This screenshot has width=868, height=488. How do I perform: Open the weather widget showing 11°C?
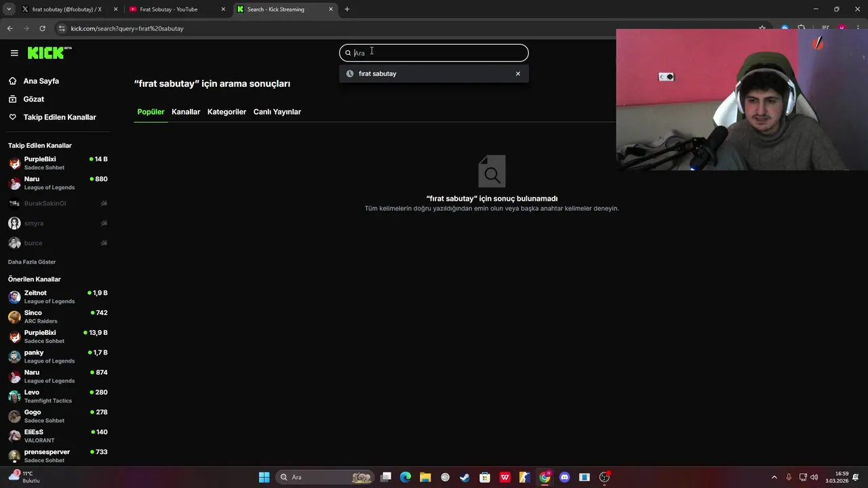click(24, 477)
